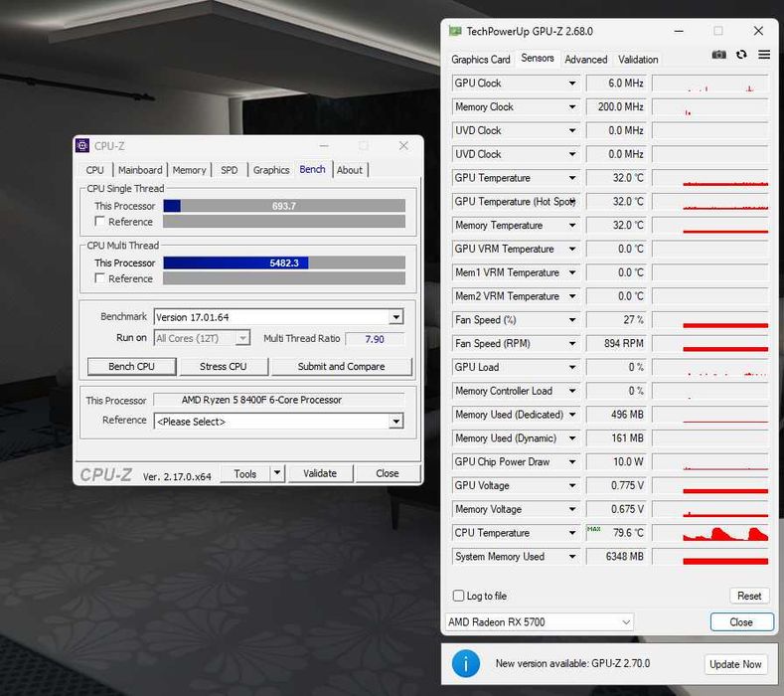Expand the GPU Load sensor dropdown
Viewport: 784px width, 696px height.
point(572,367)
